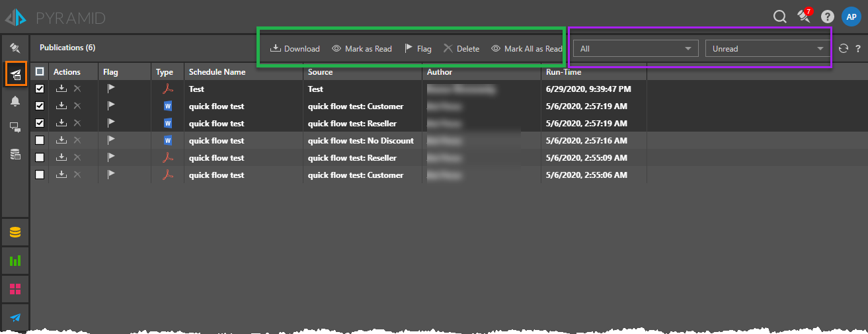Click the Word type icon of No Discount row
This screenshot has height=334, width=868.
point(168,140)
